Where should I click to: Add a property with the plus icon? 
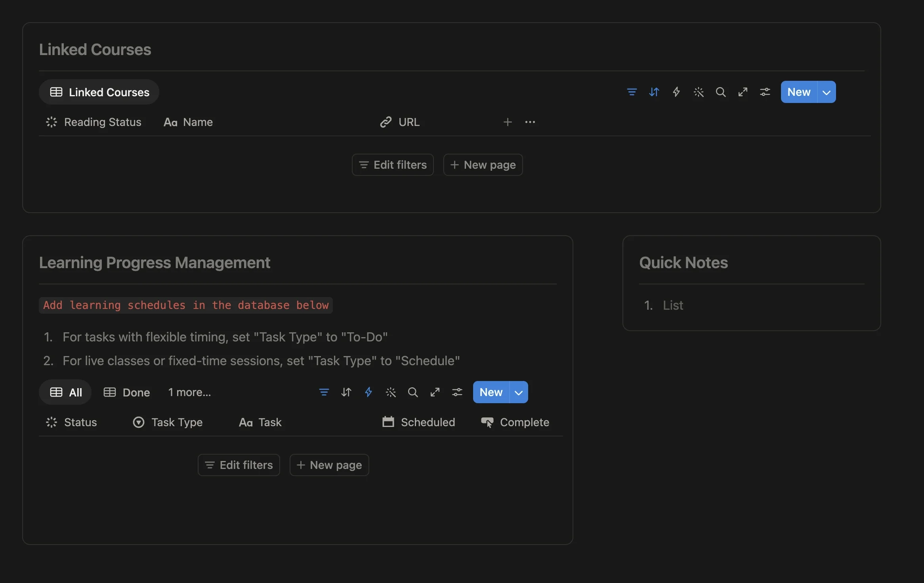pos(507,122)
